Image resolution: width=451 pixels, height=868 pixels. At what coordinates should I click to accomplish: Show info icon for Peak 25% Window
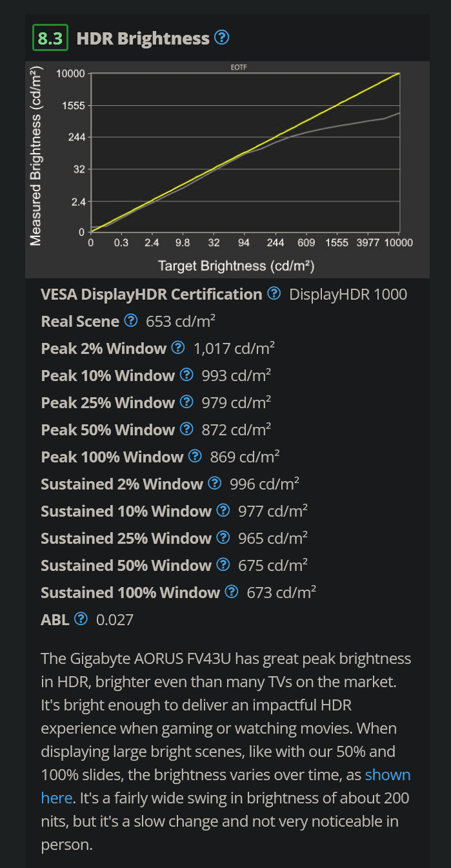[186, 402]
